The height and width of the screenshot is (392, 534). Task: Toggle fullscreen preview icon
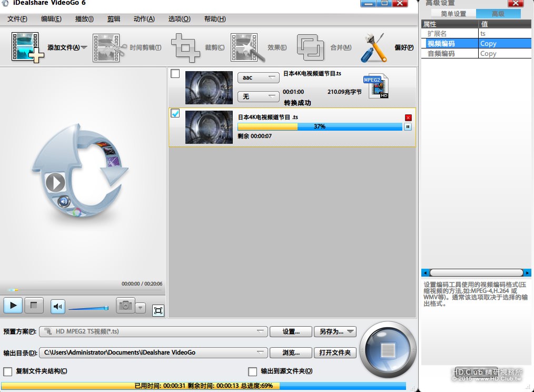click(x=158, y=310)
